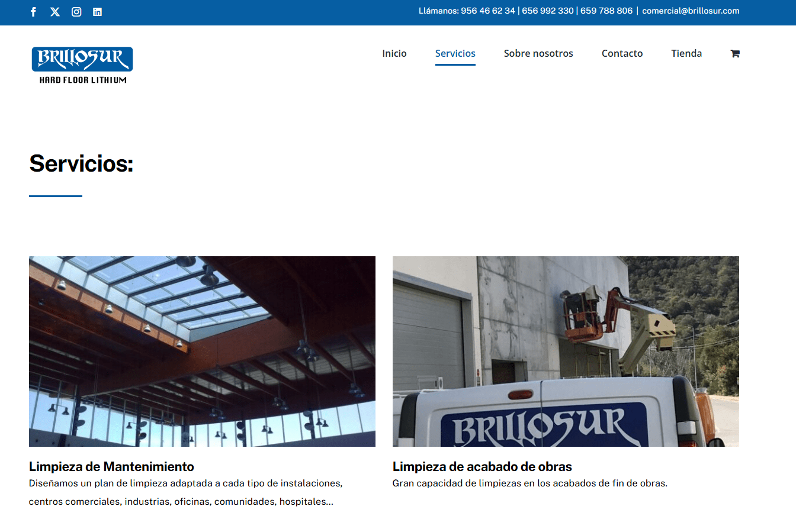Select the active Servicios menu item
The width and height of the screenshot is (796, 532).
(455, 53)
